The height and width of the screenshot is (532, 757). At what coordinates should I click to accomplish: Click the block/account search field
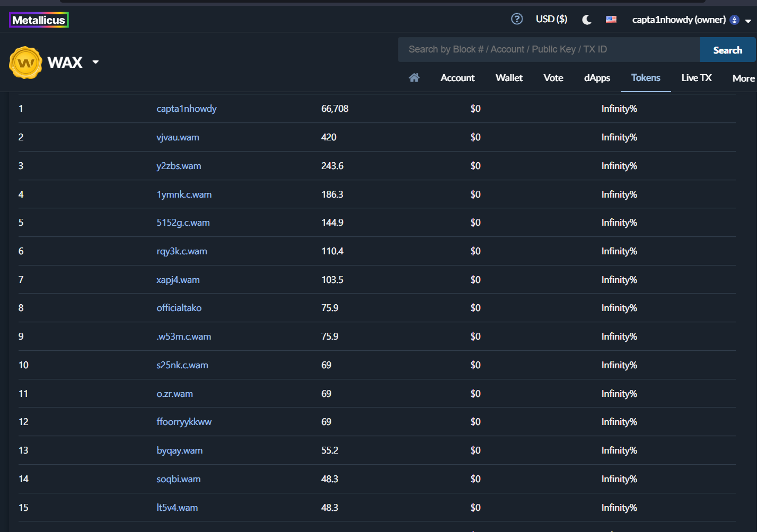click(549, 49)
